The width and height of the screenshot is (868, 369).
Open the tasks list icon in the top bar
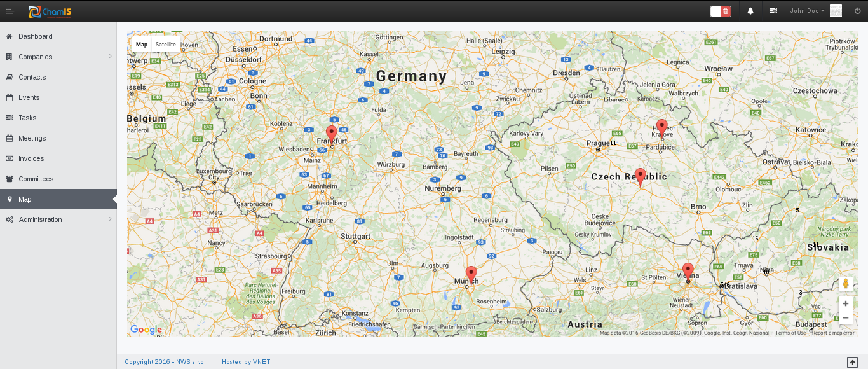click(773, 11)
